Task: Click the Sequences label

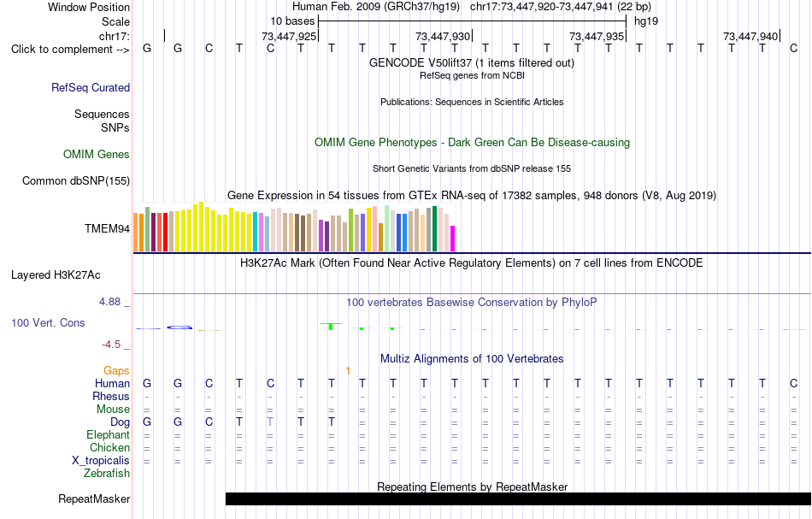Action: [x=102, y=114]
